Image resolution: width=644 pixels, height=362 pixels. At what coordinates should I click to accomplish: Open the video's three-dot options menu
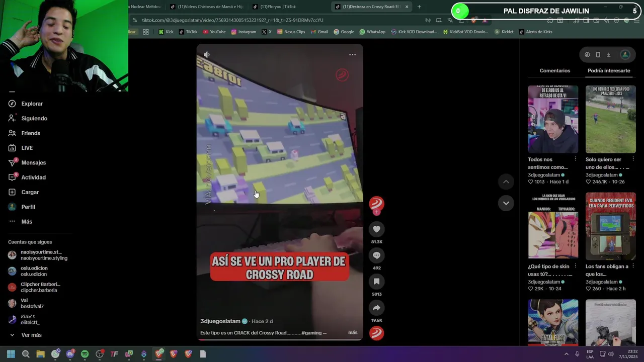click(352, 54)
